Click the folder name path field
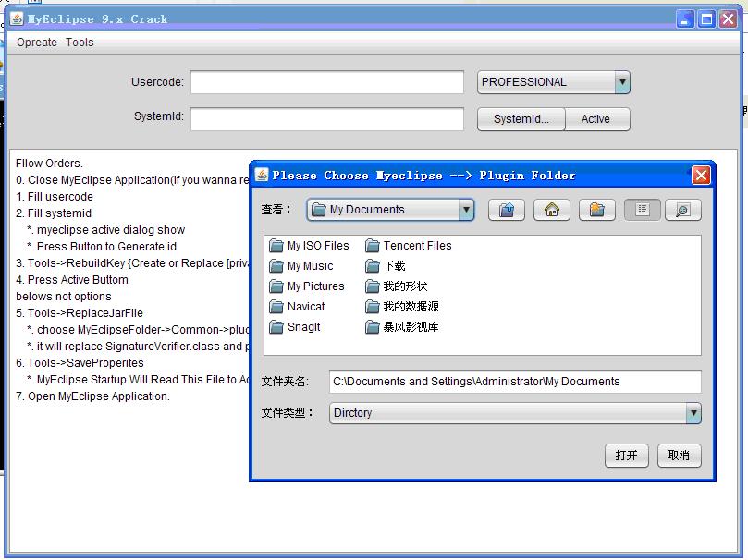 point(515,382)
